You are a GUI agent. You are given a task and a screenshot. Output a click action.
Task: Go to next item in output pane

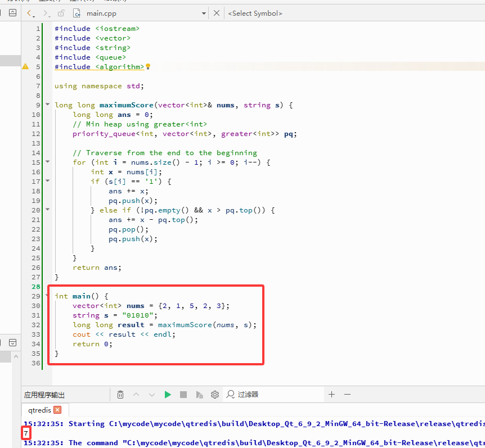151,395
